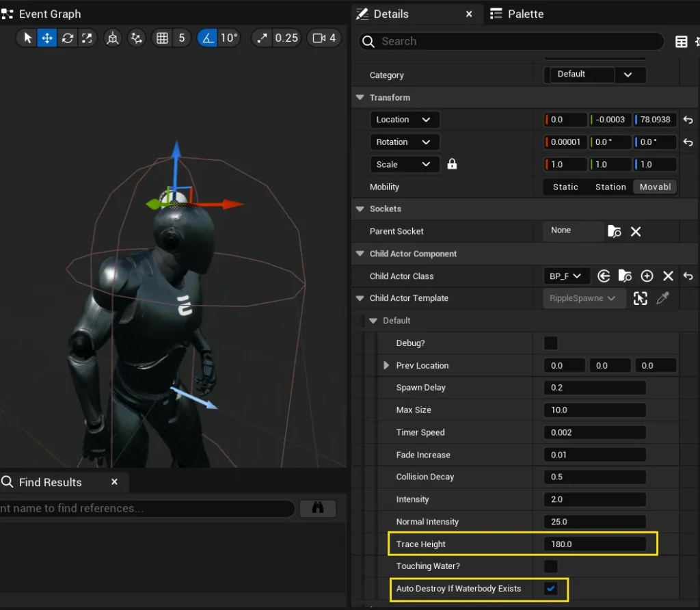Browse to Child Actor Class asset
Viewport: 700px width, 610px height.
625,276
